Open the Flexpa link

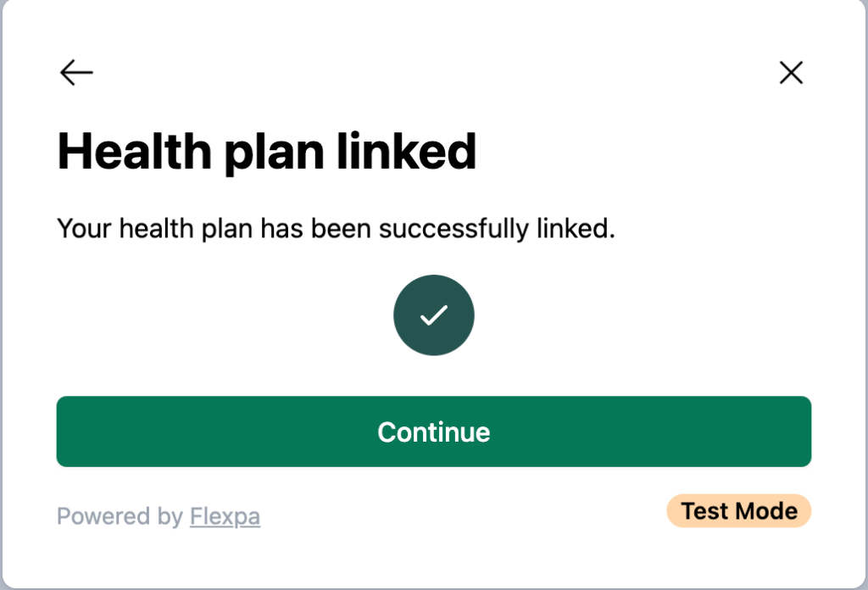click(x=225, y=515)
